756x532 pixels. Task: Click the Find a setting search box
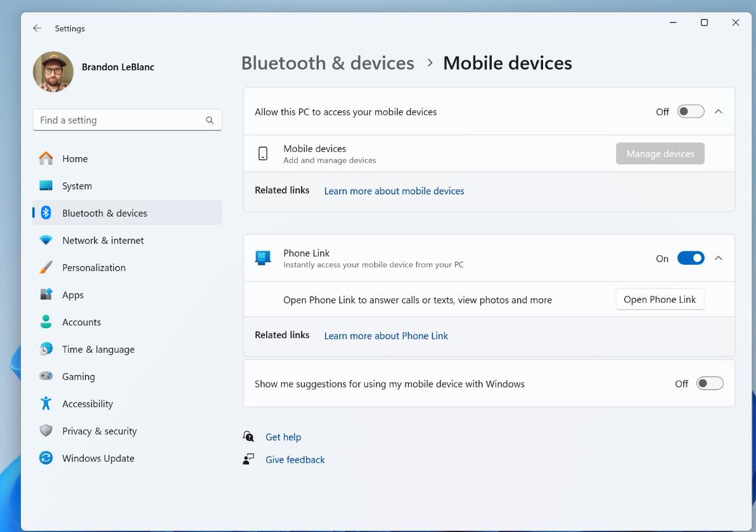127,120
